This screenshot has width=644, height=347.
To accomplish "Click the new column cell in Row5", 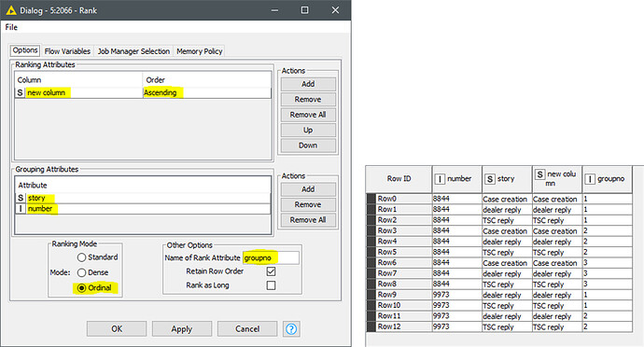I will [557, 252].
